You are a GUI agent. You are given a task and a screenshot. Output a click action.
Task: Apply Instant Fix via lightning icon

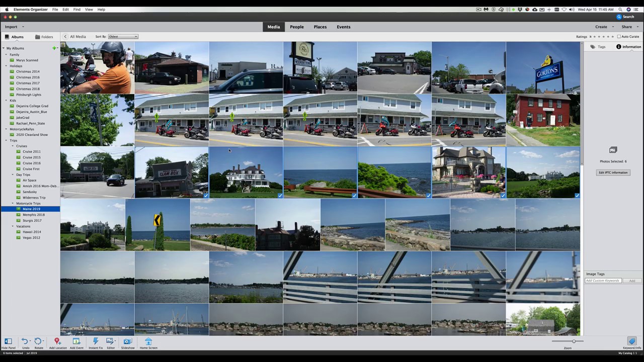95,341
